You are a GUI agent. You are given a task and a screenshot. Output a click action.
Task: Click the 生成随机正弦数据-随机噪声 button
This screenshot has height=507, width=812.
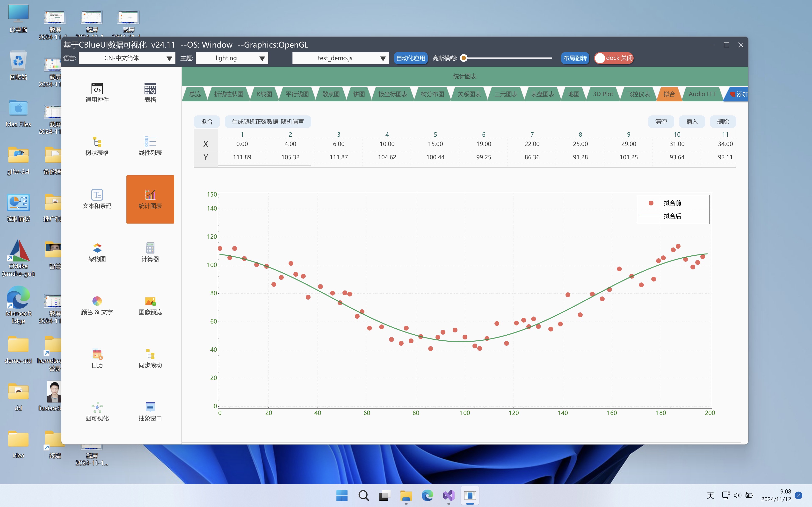(x=268, y=122)
